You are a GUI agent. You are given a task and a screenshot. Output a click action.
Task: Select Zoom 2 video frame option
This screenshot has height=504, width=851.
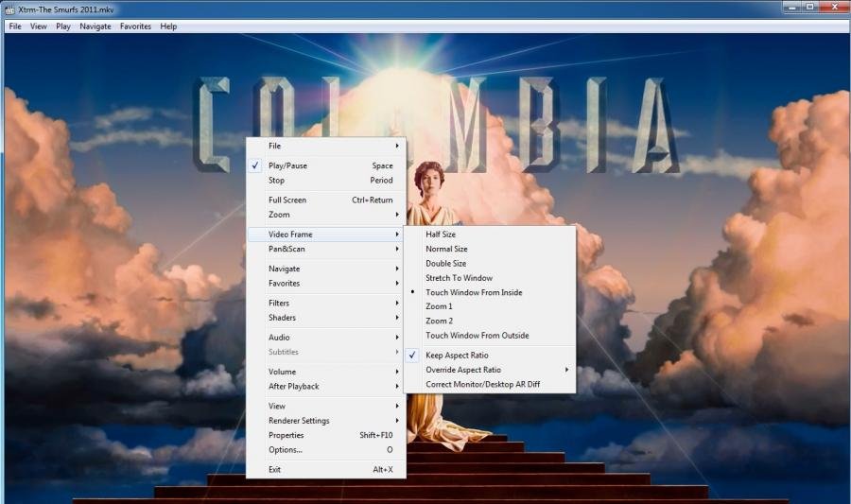point(490,321)
